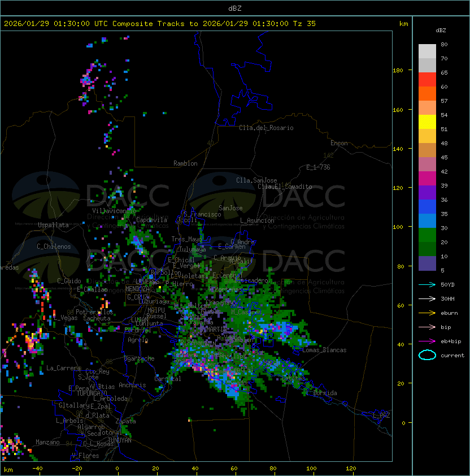Click the 'dBZ' title at top center
Viewport: 470px width, 476px height.
pyautogui.click(x=235, y=8)
